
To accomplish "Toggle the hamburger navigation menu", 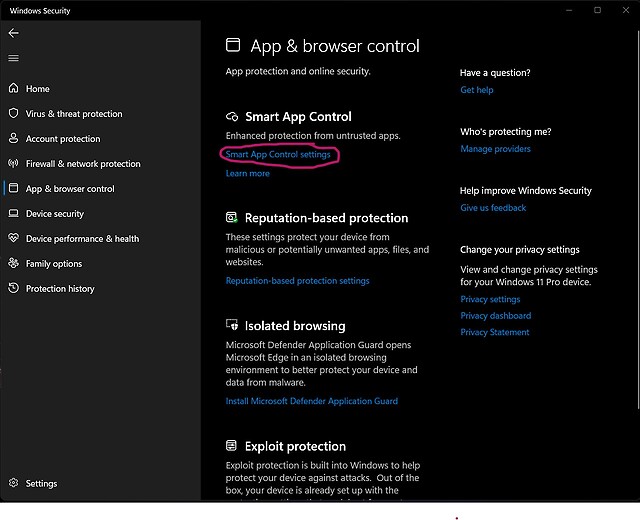I will coord(13,58).
